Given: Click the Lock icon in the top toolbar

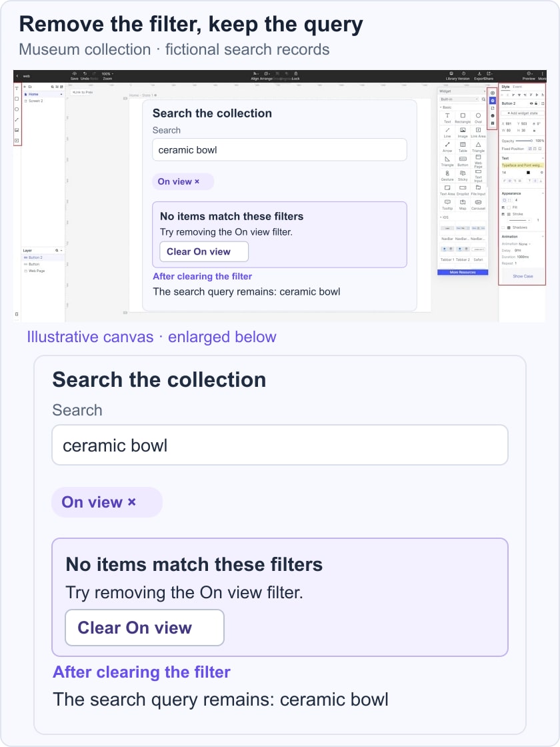Looking at the screenshot, I should click(x=296, y=74).
